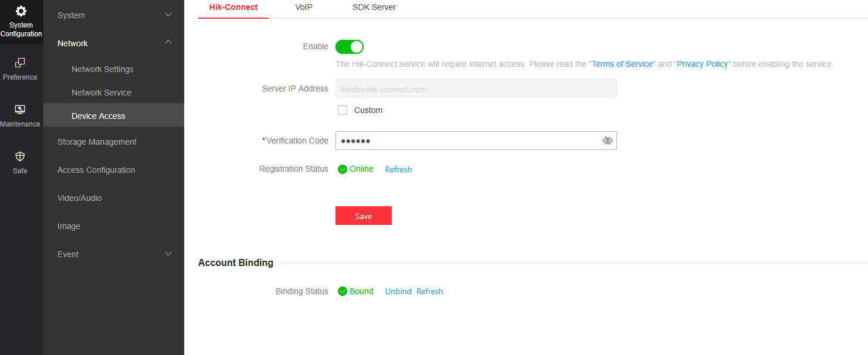Disable the Hik-Connect Enable switch
868x355 pixels.
click(350, 47)
